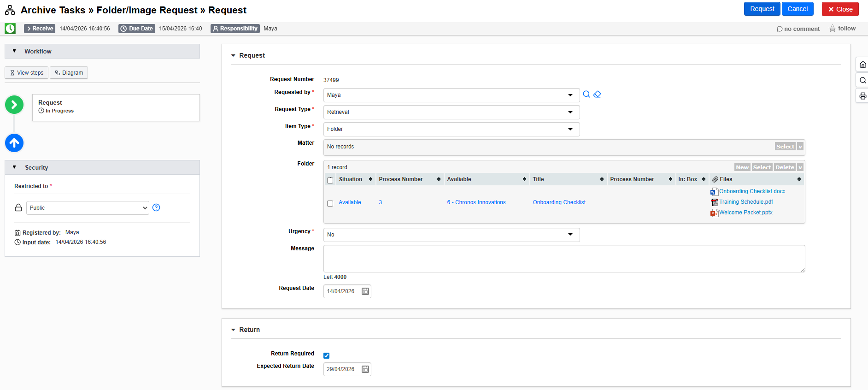
Task: Click PDF icon for Training Schedule.pdf
Action: [x=714, y=202]
